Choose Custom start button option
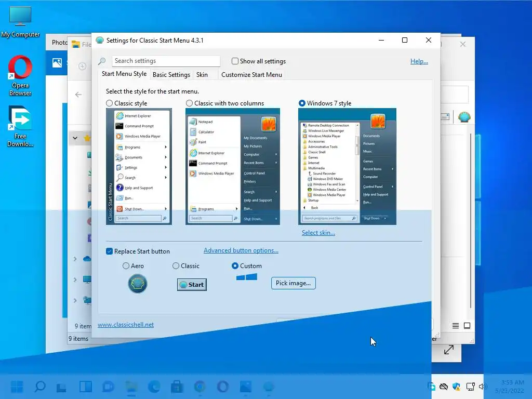This screenshot has width=532, height=399. coord(235,265)
